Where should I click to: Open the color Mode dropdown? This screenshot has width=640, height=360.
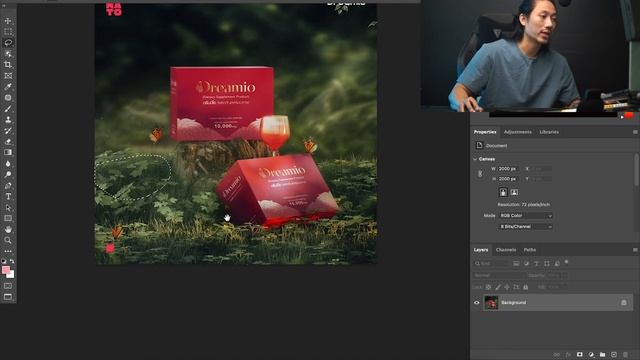[526, 216]
